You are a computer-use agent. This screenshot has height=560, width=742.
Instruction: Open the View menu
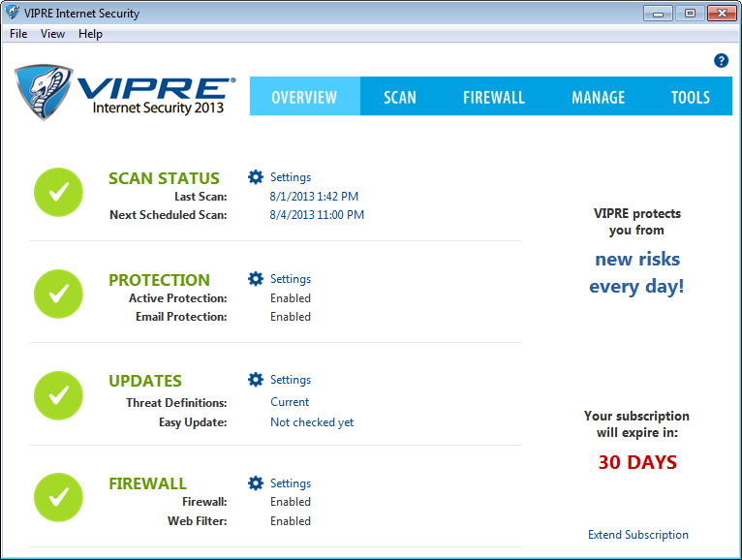tap(52, 34)
